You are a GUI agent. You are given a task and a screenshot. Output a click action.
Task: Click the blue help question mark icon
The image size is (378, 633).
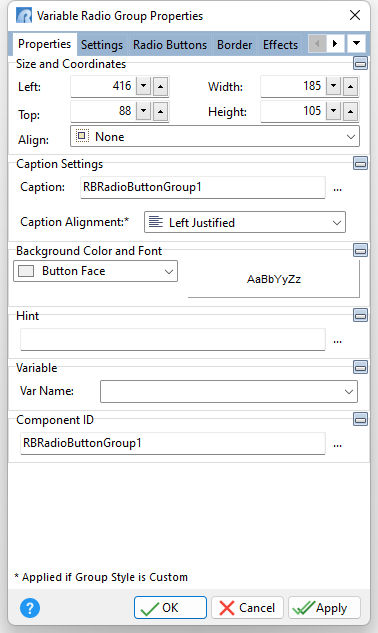[30, 608]
